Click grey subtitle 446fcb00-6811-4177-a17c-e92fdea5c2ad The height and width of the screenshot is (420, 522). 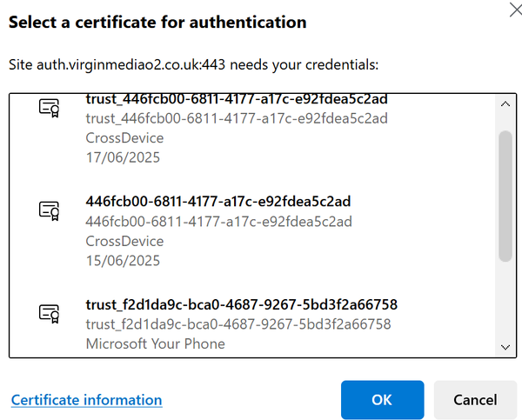pos(218,222)
